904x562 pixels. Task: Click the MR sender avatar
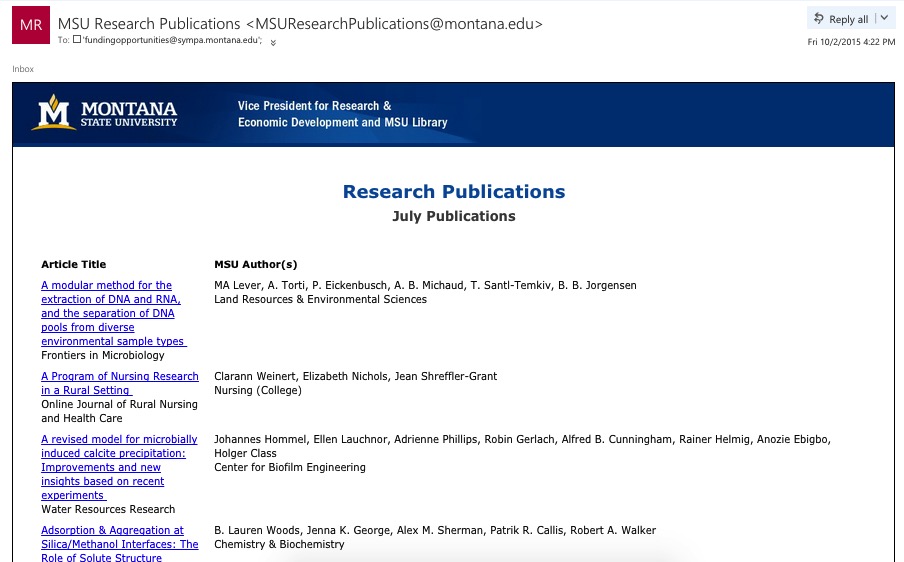(x=31, y=25)
